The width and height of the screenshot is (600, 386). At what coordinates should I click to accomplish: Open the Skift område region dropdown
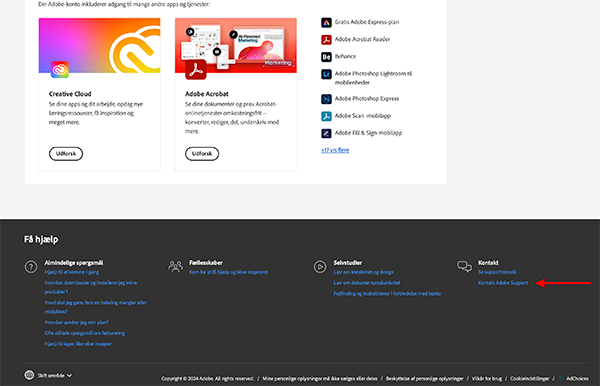click(x=48, y=375)
